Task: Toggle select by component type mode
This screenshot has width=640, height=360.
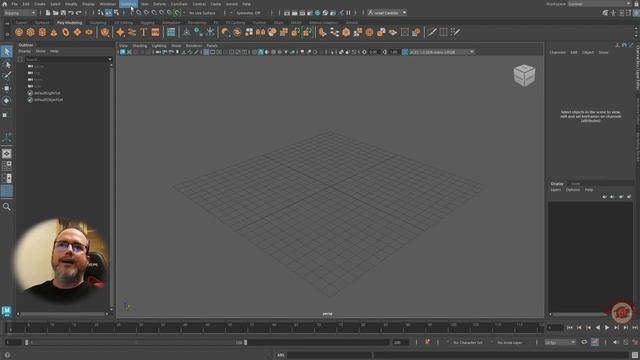Action: tap(116, 13)
